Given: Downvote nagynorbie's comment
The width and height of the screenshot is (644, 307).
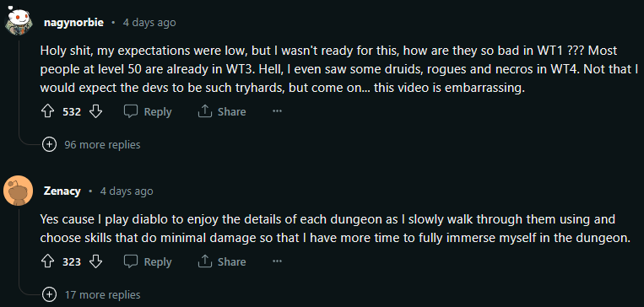Looking at the screenshot, I should [95, 111].
